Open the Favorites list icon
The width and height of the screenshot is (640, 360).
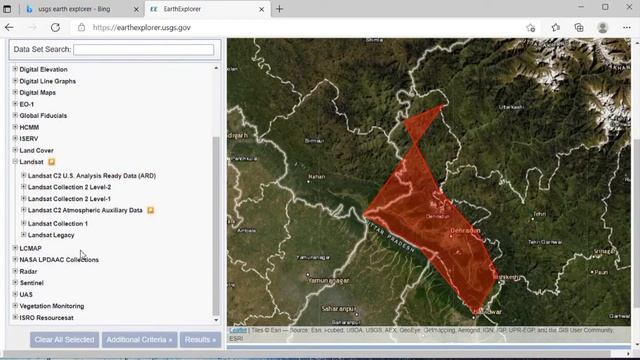(x=556, y=27)
